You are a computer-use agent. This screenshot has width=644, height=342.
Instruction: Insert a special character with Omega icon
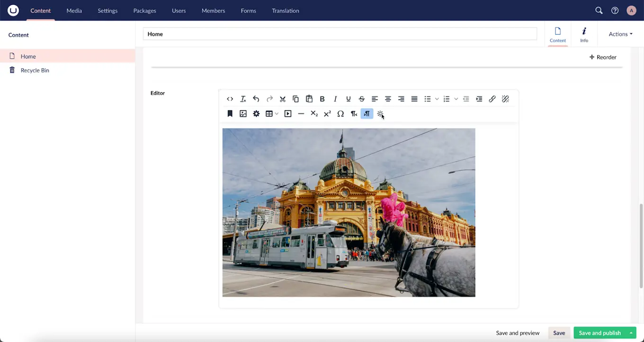tap(340, 114)
